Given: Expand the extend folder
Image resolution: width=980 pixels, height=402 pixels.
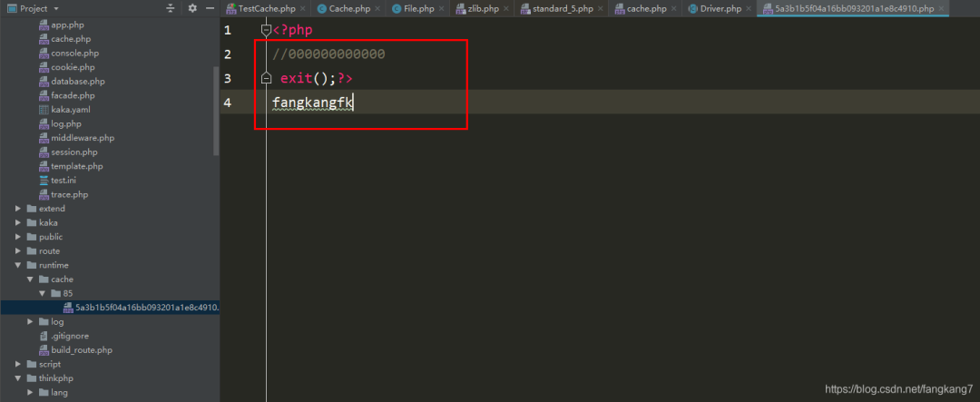Looking at the screenshot, I should coord(18,209).
